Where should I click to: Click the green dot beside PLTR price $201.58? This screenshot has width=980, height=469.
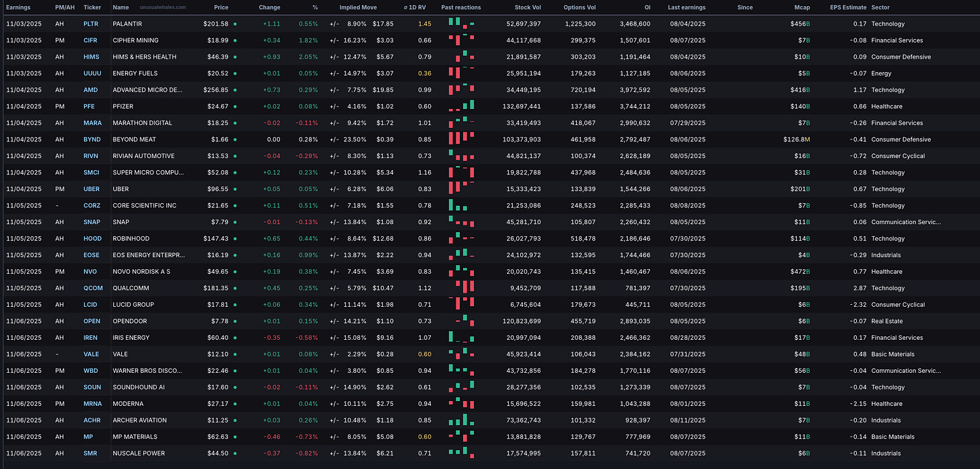(235, 24)
